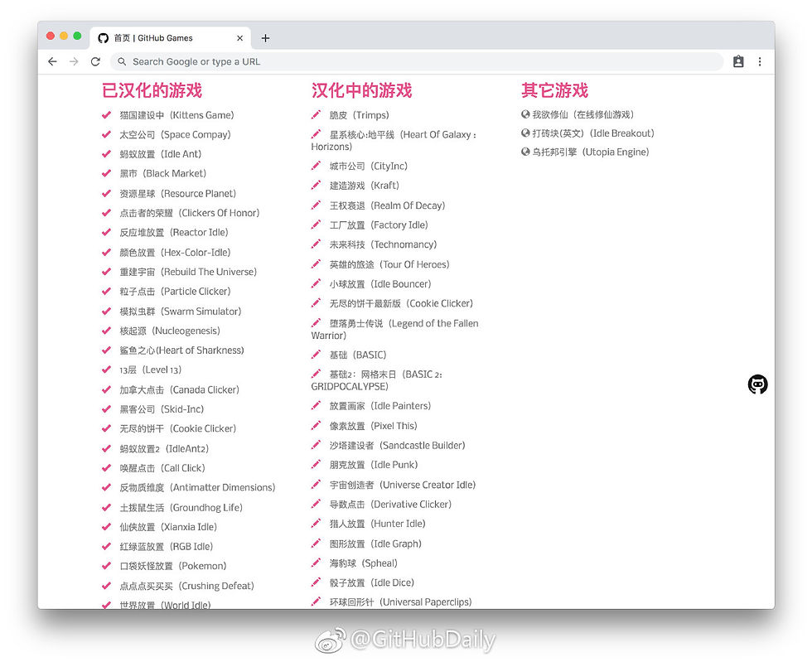This screenshot has height=662, width=812.
Task: Click the pencil icon beside Trimps
Action: (x=316, y=114)
